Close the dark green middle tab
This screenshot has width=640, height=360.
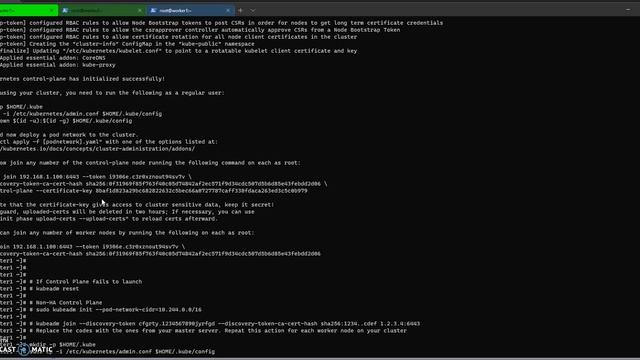tap(140, 10)
